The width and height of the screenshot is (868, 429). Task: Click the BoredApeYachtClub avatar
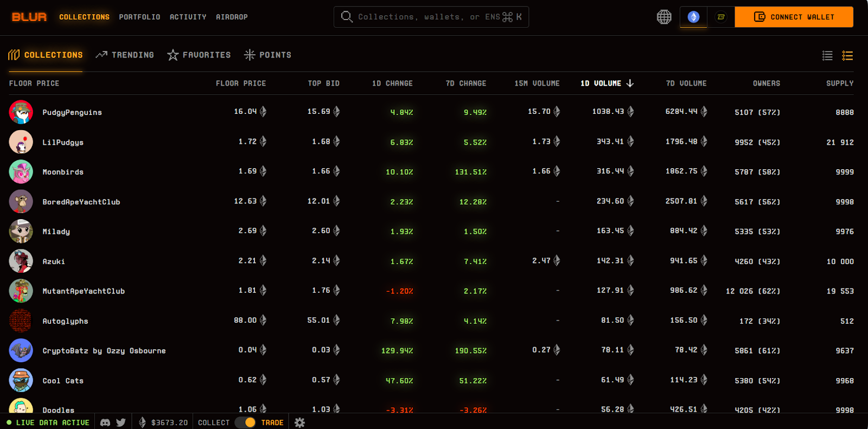pyautogui.click(x=21, y=202)
